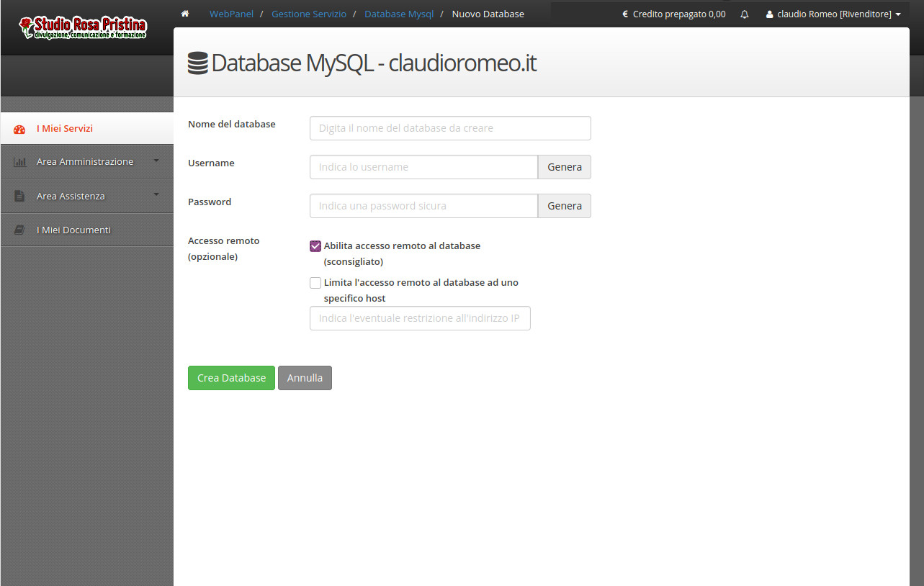Enable Limita l'accesso remoto to specific host
This screenshot has width=924, height=586.
[x=315, y=283]
